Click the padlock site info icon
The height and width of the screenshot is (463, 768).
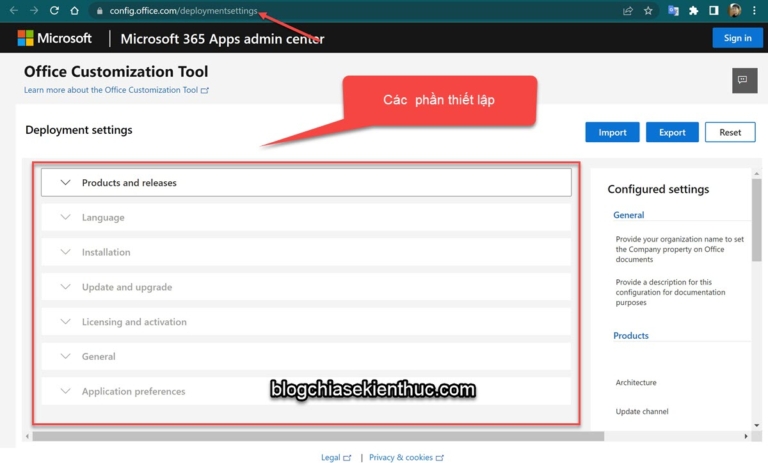coord(99,11)
